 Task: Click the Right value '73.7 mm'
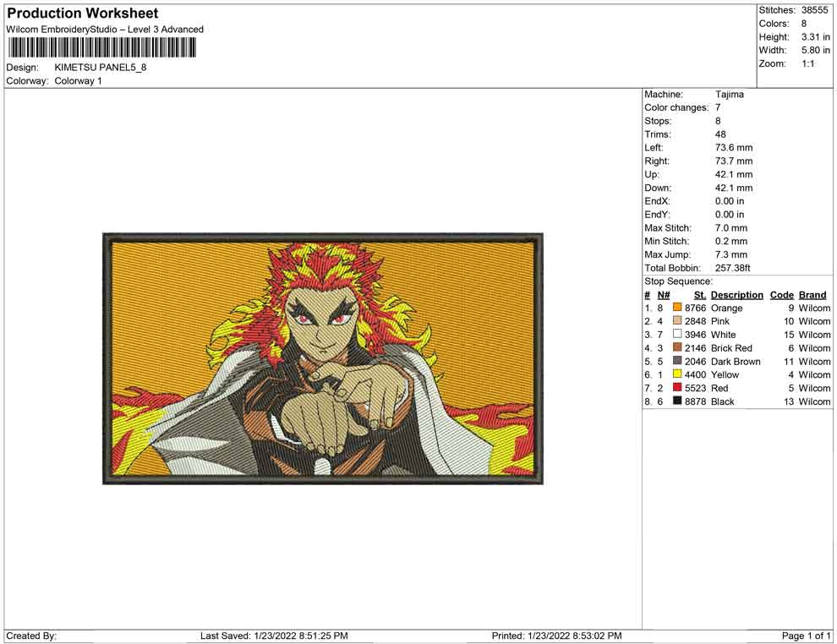(x=734, y=161)
